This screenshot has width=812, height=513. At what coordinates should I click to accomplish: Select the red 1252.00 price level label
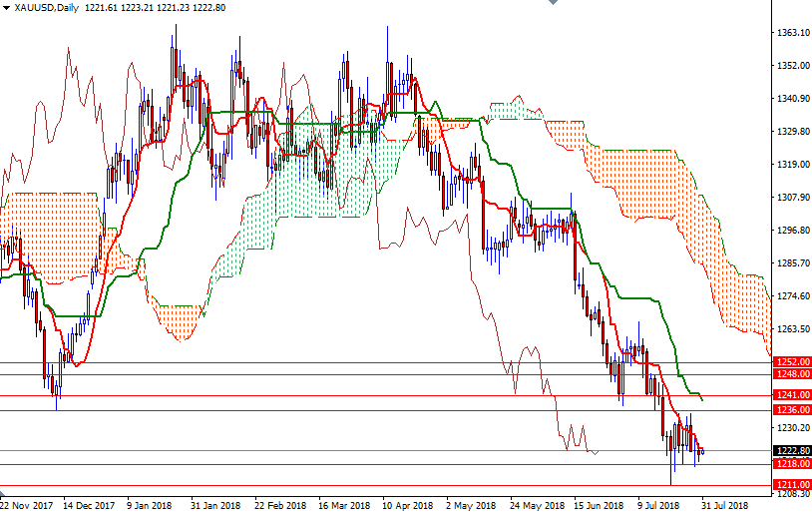coord(792,362)
